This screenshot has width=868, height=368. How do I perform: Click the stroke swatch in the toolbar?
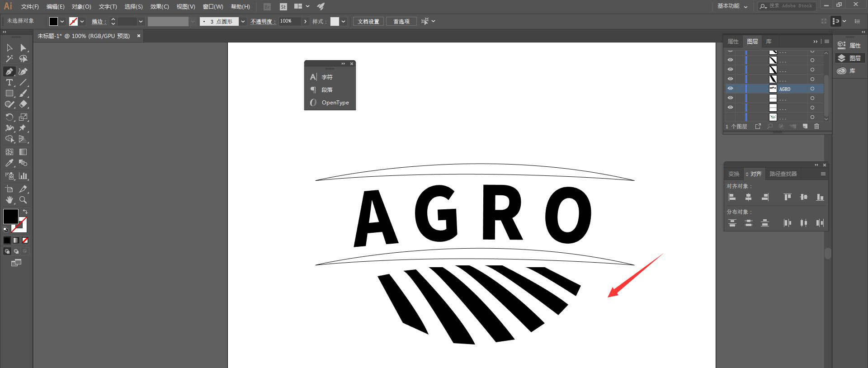tap(22, 226)
